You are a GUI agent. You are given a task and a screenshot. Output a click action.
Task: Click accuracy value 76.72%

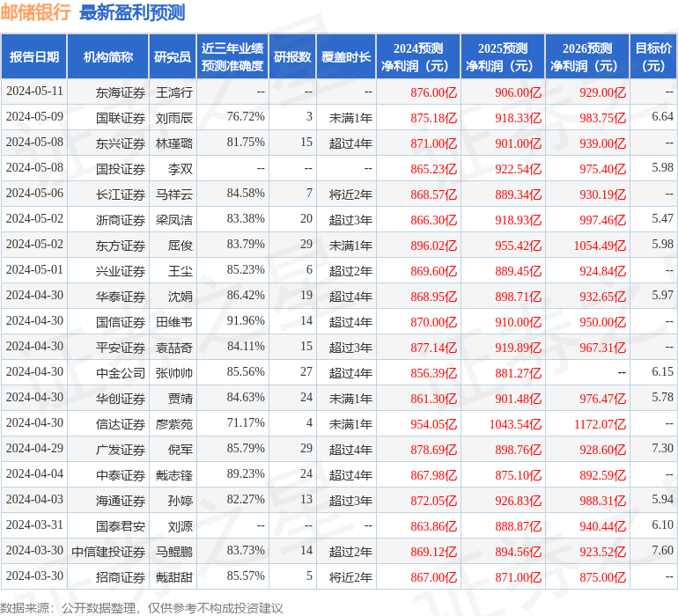tap(246, 117)
